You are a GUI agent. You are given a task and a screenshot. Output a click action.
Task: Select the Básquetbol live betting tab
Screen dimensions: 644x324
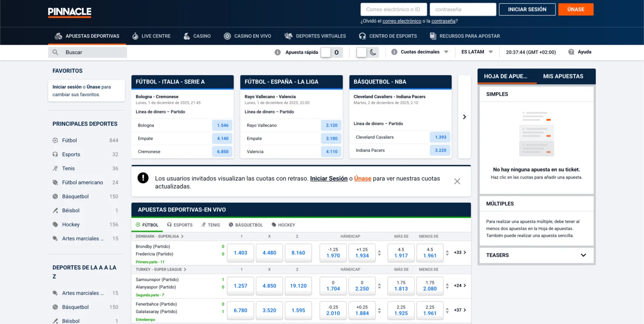pyautogui.click(x=246, y=225)
